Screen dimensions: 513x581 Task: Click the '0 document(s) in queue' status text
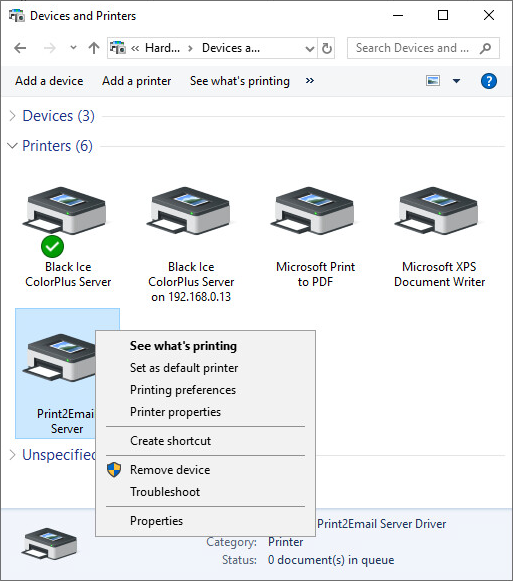[x=331, y=560]
